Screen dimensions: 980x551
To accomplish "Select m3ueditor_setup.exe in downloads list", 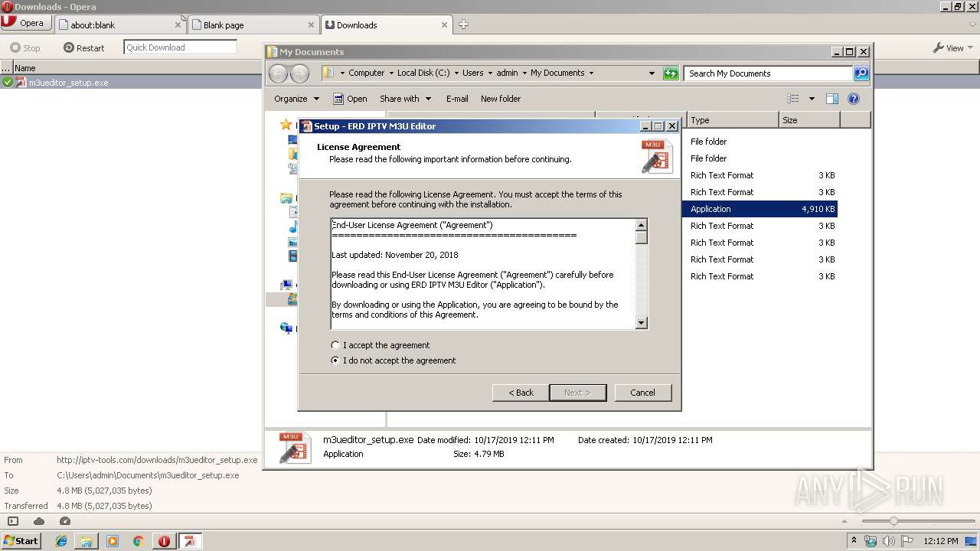I will coord(67,83).
